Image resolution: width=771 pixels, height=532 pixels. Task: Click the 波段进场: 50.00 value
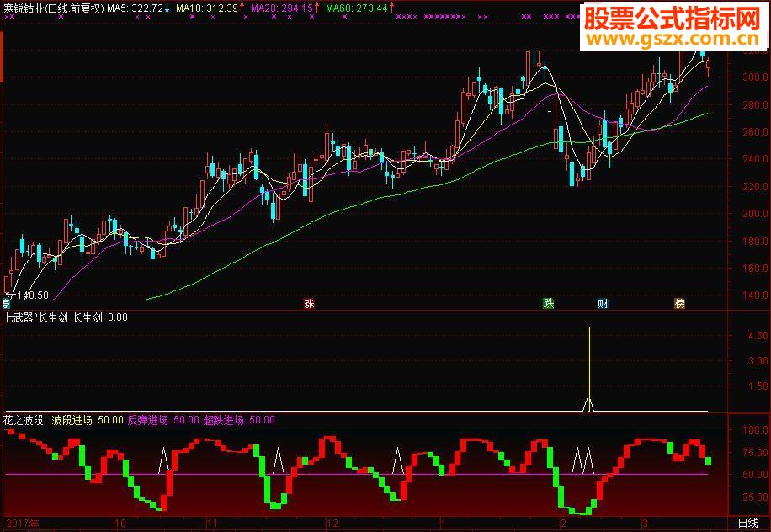click(x=88, y=420)
